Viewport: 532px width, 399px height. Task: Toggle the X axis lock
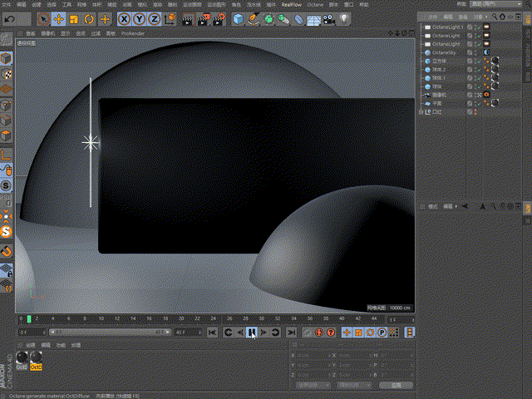coord(125,19)
